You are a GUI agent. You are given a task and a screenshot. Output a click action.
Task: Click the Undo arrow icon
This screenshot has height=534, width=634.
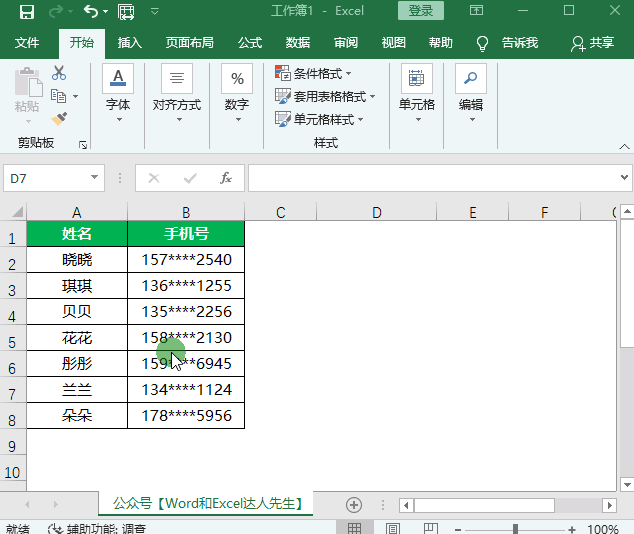[x=91, y=11]
